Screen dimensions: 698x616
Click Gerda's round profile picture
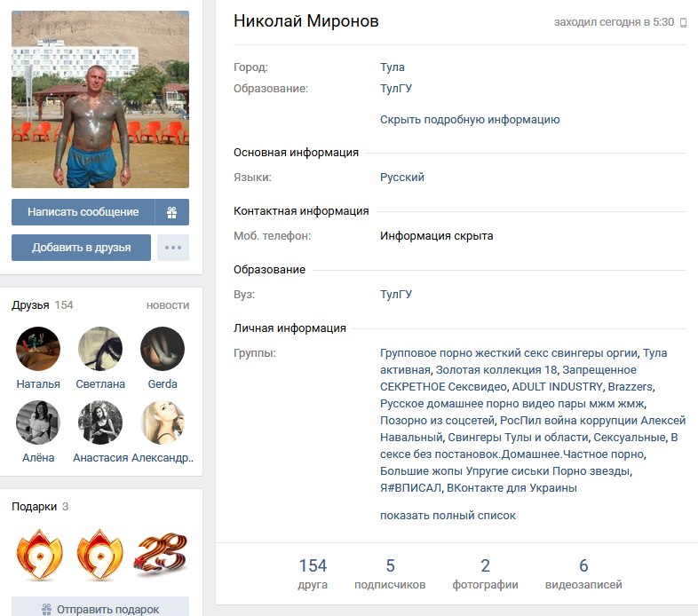163,349
